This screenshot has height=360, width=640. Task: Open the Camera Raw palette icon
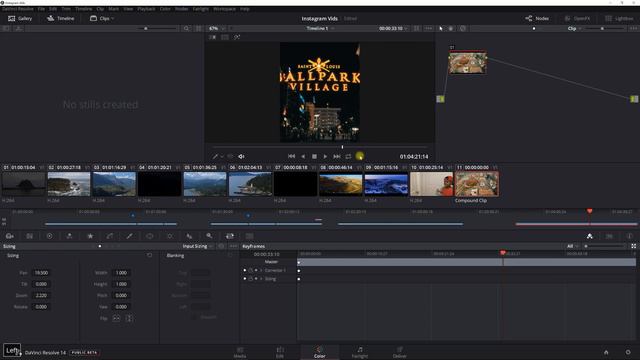(9, 236)
